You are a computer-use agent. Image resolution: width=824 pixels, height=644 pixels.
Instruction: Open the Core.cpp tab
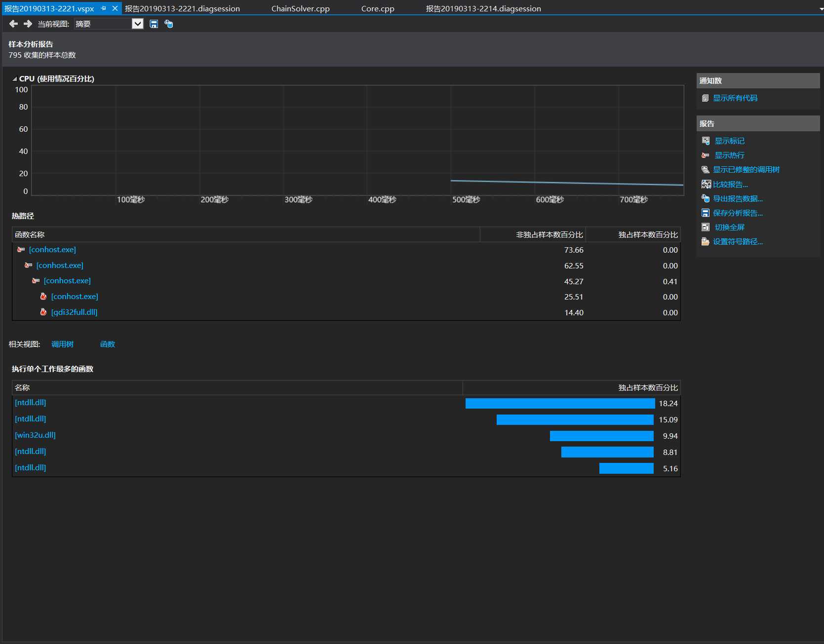[378, 8]
